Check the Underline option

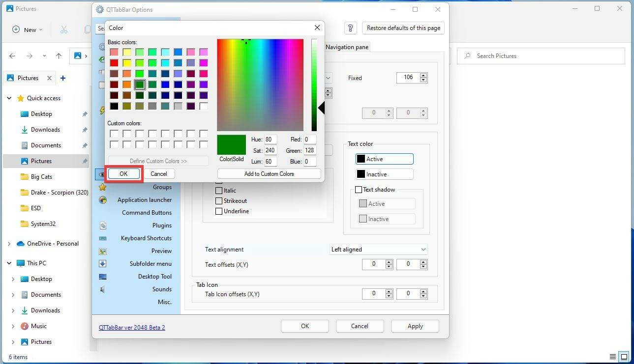(219, 211)
